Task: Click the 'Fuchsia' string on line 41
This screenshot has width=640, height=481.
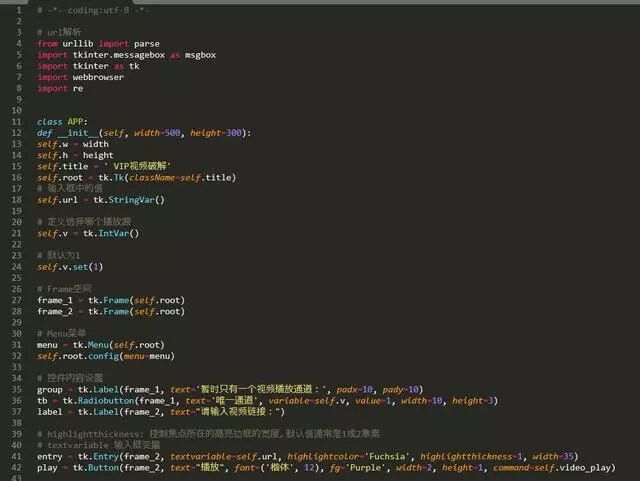Action: 387,457
